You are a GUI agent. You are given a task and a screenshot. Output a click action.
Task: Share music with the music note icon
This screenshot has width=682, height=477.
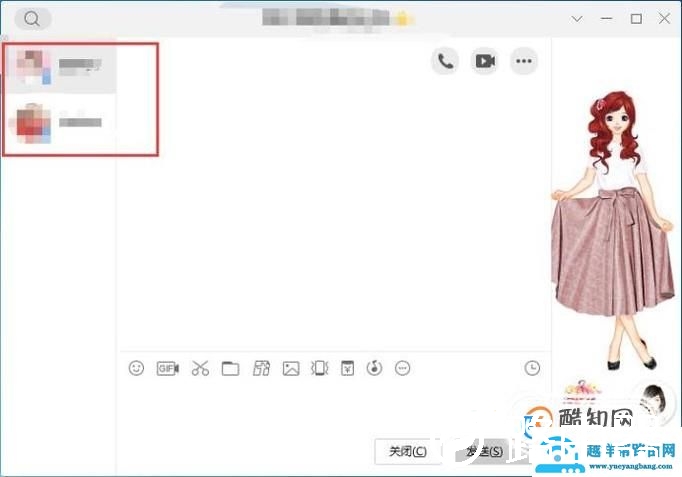pyautogui.click(x=374, y=368)
